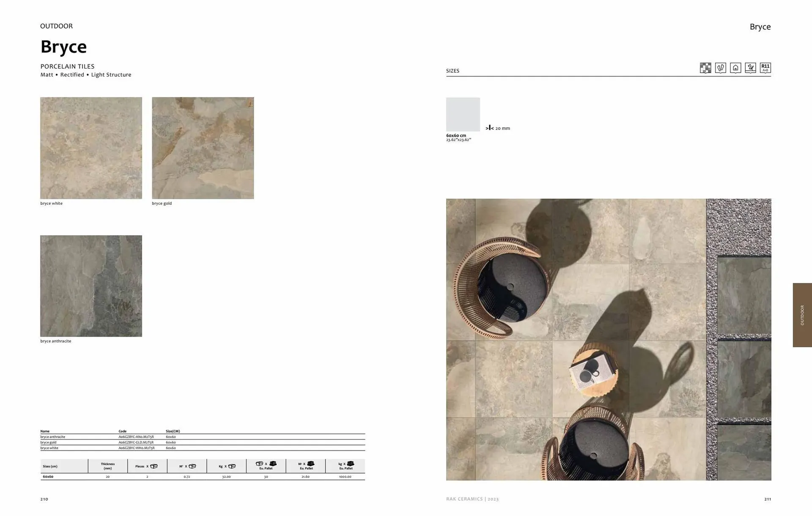Select the residential home icon
812x516 pixels.
coord(735,68)
